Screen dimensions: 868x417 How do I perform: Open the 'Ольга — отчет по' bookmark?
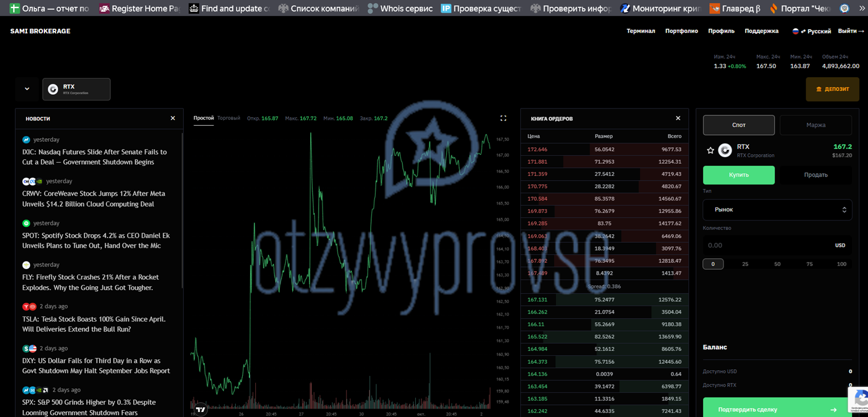50,9
